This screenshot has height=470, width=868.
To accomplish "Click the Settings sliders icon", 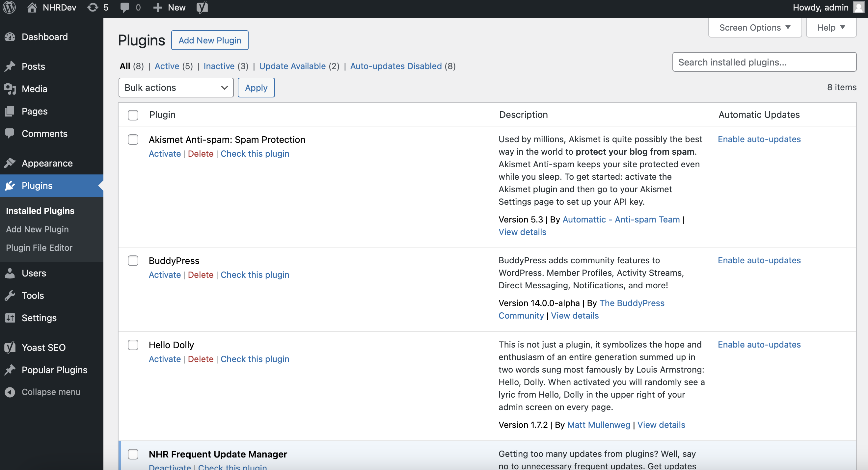I will (10, 318).
